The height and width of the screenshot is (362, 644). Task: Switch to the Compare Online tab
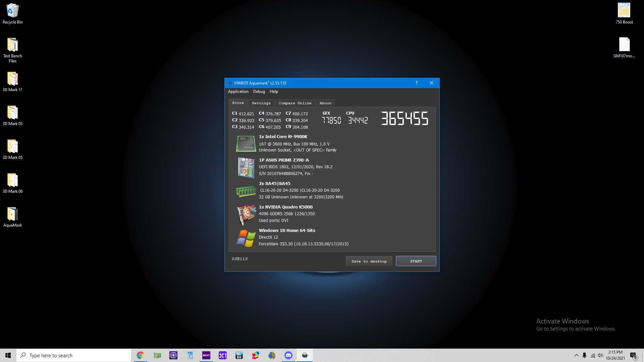tap(295, 103)
